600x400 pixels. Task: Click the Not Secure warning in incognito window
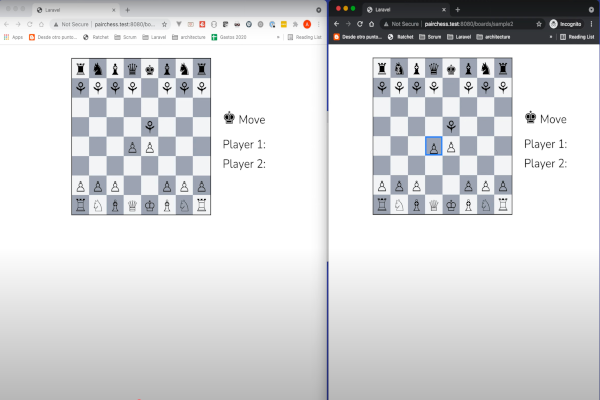(x=401, y=24)
